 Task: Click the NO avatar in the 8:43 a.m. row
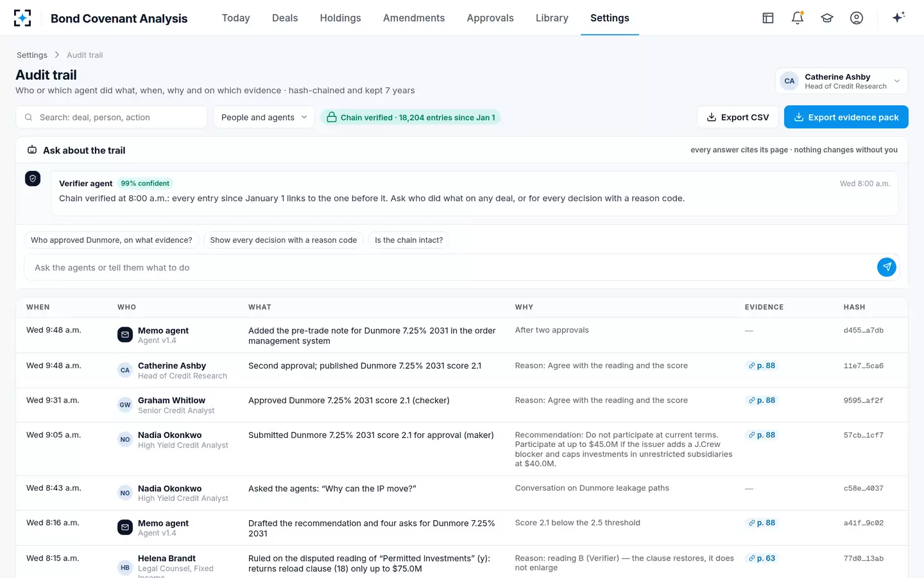pos(125,493)
